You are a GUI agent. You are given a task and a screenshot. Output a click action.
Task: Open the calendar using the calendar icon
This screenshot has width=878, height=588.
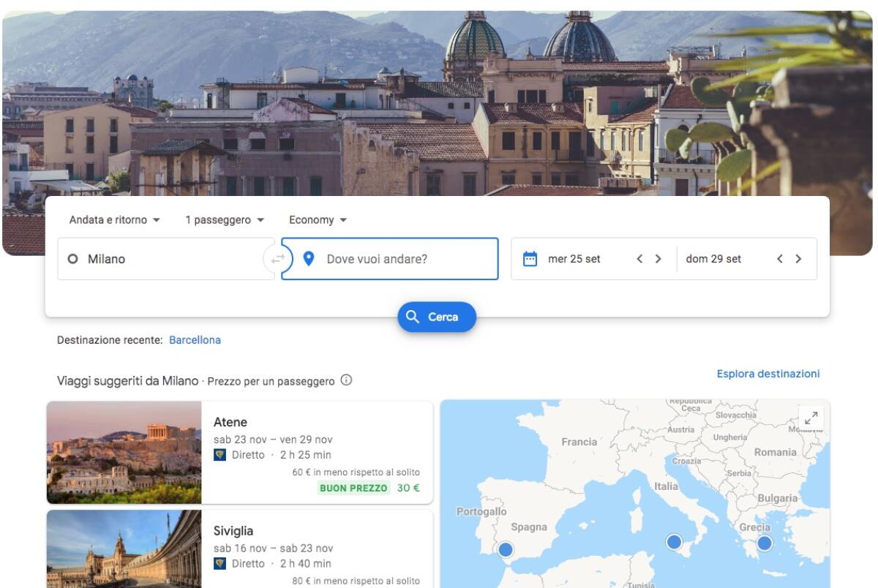pos(531,258)
